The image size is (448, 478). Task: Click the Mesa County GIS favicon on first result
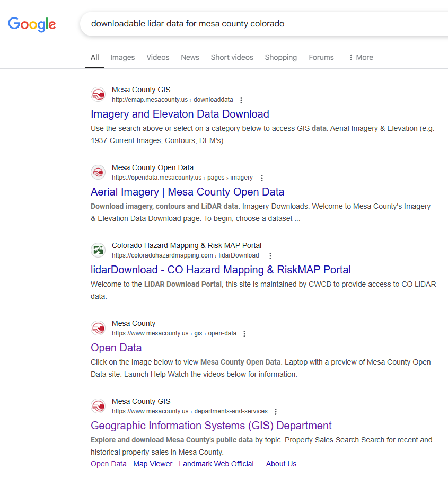pos(98,94)
